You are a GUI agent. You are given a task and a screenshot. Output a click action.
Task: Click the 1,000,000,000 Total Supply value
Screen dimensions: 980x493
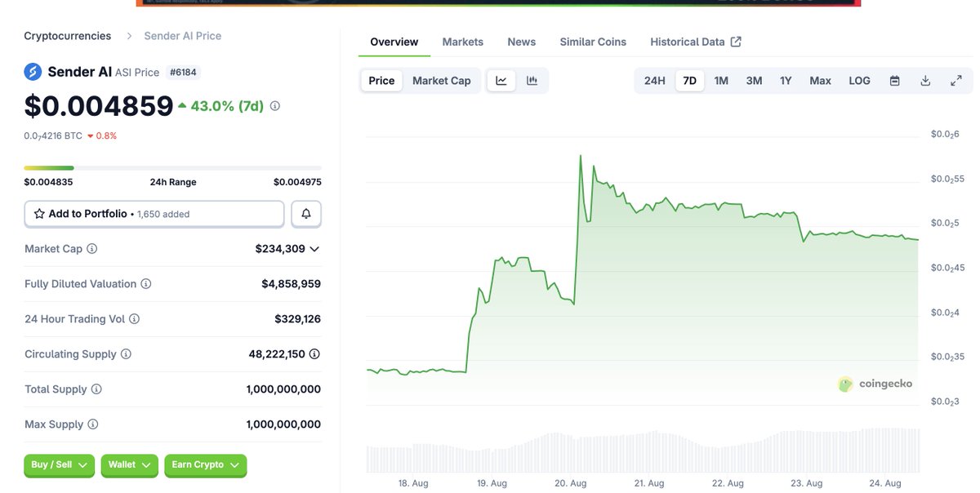pos(283,389)
